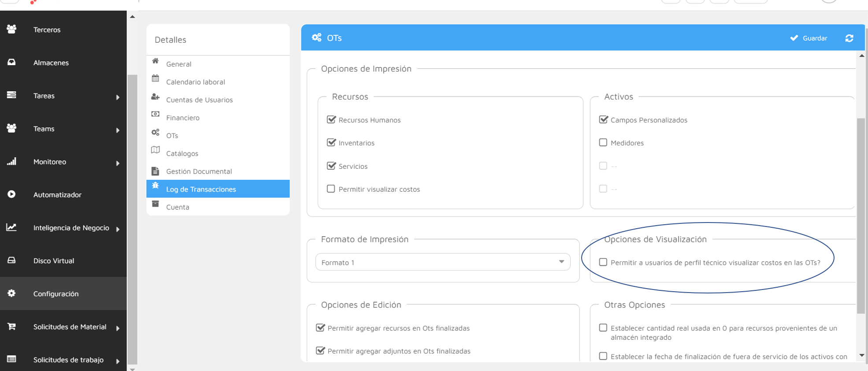Open the Cuenta details link
The height and width of the screenshot is (371, 868).
pos(178,207)
